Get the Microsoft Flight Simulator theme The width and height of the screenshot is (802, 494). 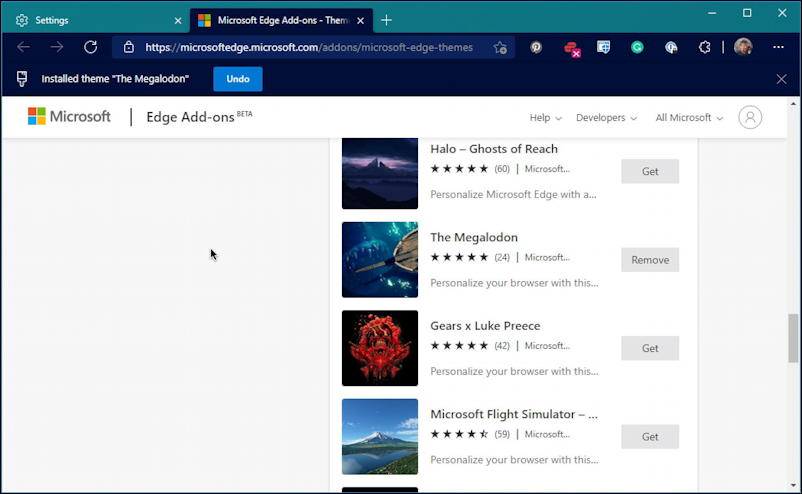(650, 437)
